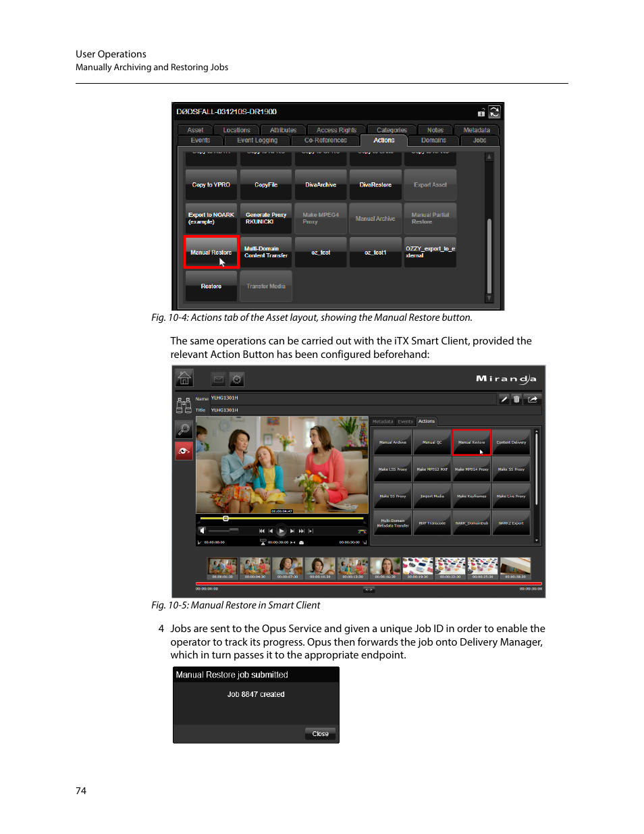Adjust the volume slider under the video

[x=223, y=531]
